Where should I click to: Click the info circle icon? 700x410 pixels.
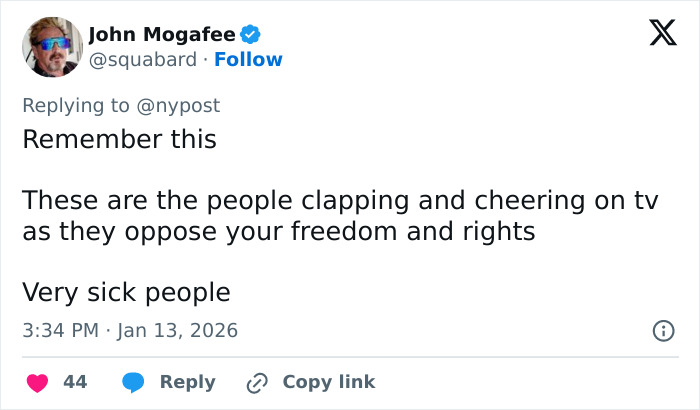click(662, 330)
